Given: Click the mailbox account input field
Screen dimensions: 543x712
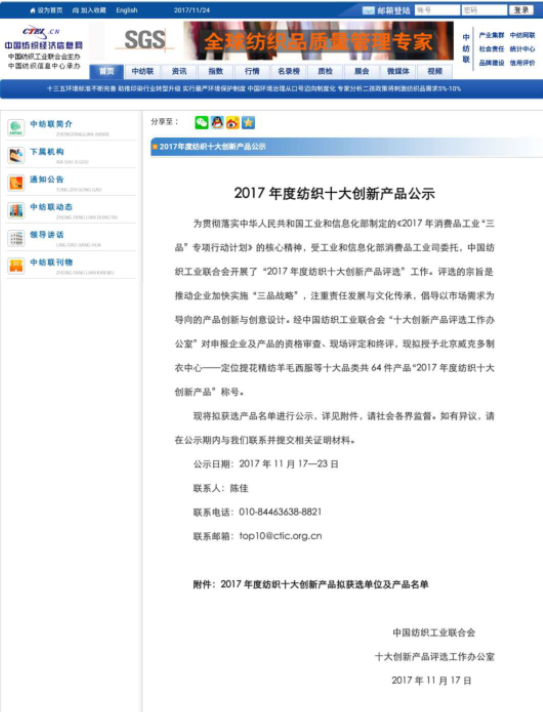Looking at the screenshot, I should coord(437,10).
